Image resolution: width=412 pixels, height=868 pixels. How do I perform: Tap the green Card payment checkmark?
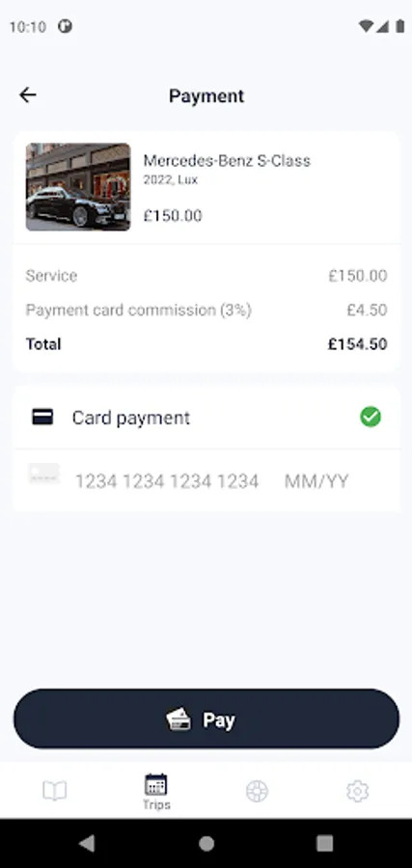[371, 417]
